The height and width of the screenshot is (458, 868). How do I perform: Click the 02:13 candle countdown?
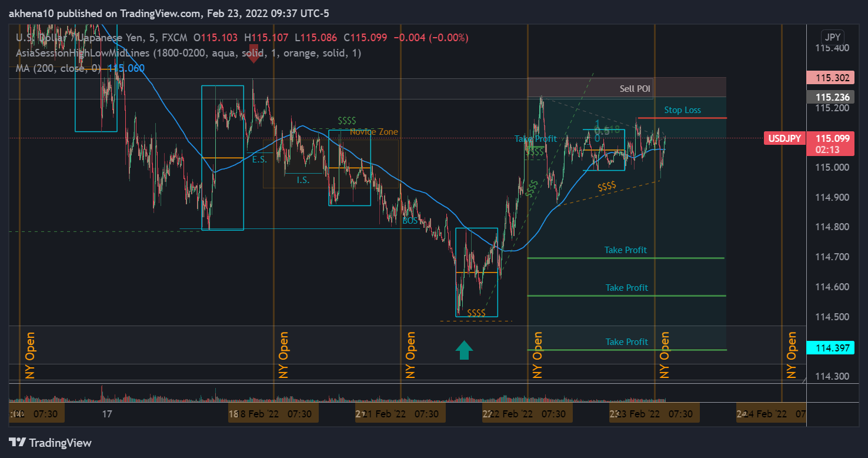click(x=829, y=150)
